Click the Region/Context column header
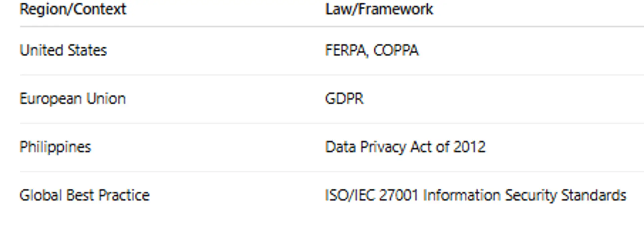This screenshot has height=226, width=644. click(73, 9)
